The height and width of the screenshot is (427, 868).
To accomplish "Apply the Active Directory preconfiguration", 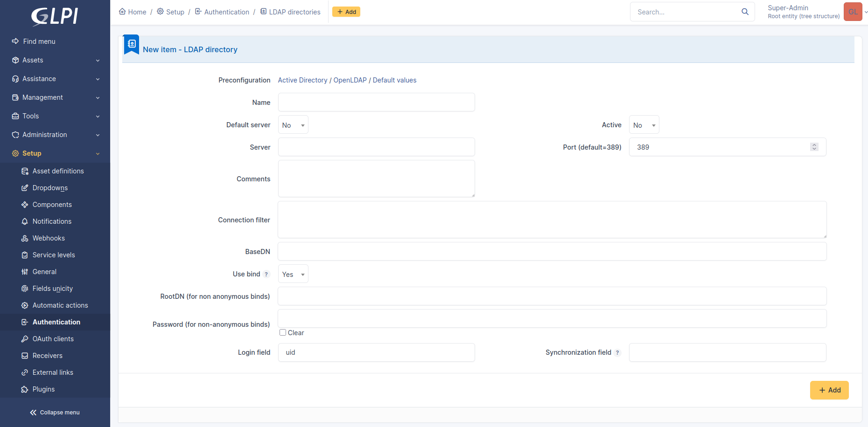I will [302, 80].
